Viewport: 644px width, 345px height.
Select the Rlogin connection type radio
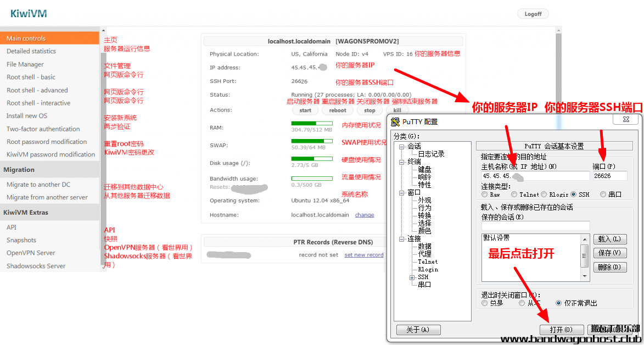(x=544, y=194)
